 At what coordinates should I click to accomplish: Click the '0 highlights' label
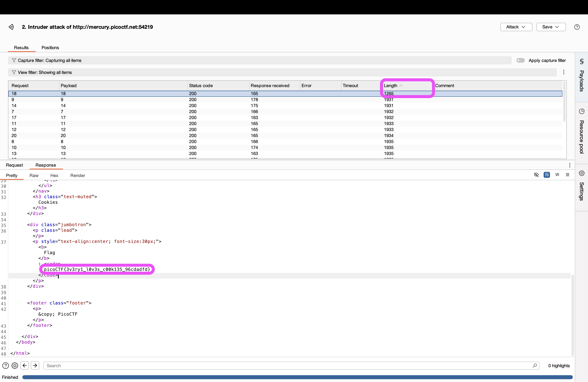point(559,365)
